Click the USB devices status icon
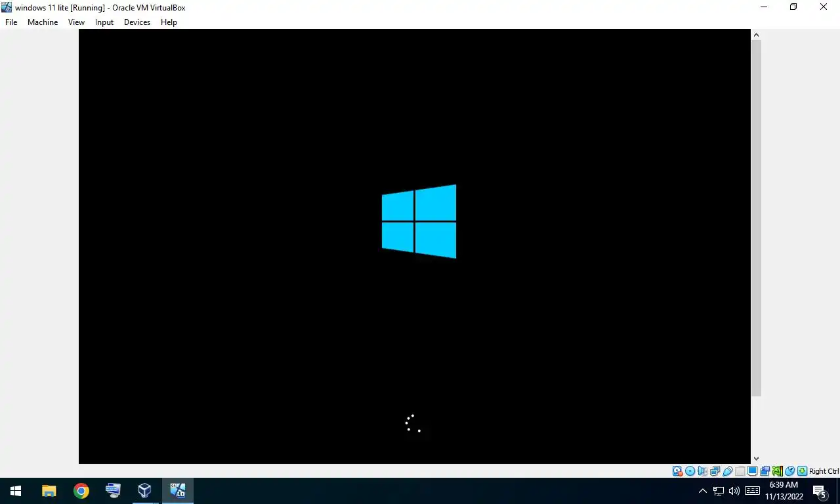The height and width of the screenshot is (504, 840). (727, 471)
